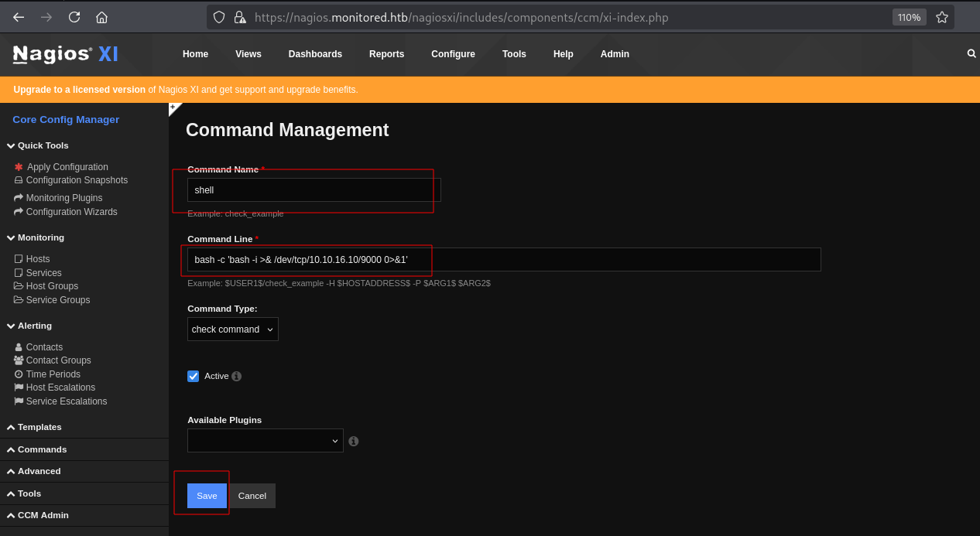The image size is (980, 536).
Task: Expand CCM Admin section
Action: (x=37, y=515)
